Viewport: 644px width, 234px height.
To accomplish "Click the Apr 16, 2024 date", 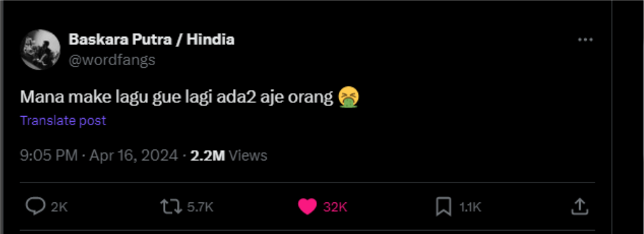I will (x=133, y=155).
